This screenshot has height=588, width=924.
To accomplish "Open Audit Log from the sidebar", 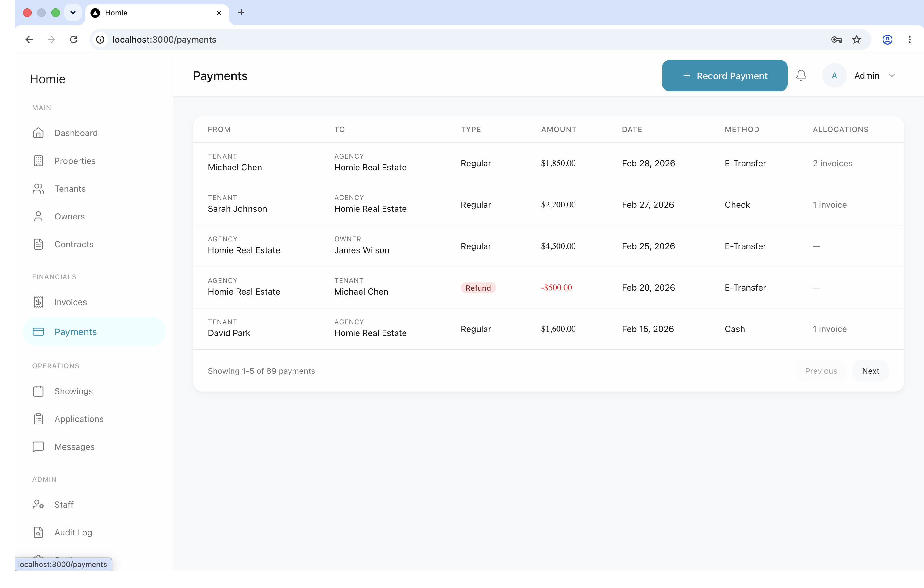I will tap(94, 532).
